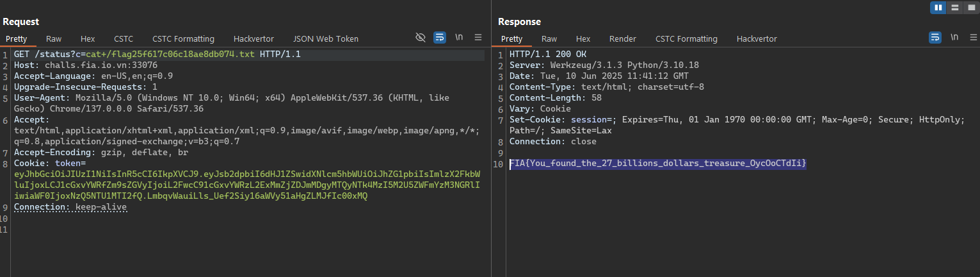Open Response panel hamburger options menu
The image size is (980, 277).
coord(973,38)
